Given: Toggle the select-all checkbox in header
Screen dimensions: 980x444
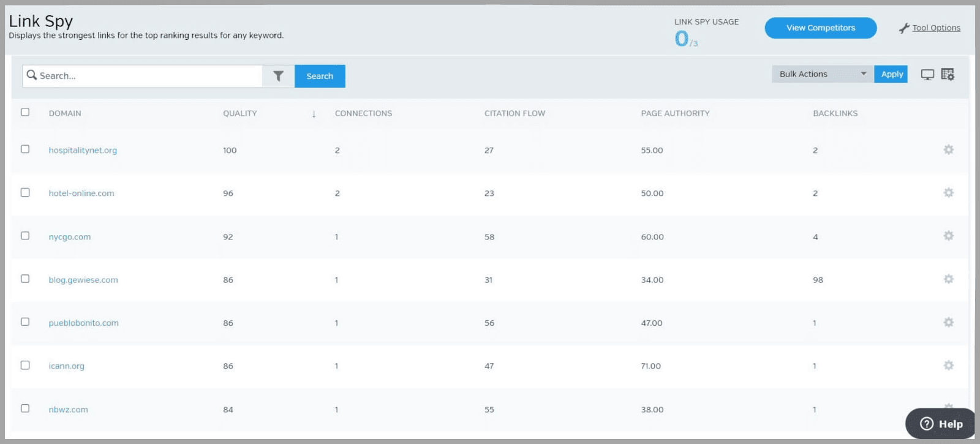Looking at the screenshot, I should [x=25, y=112].
